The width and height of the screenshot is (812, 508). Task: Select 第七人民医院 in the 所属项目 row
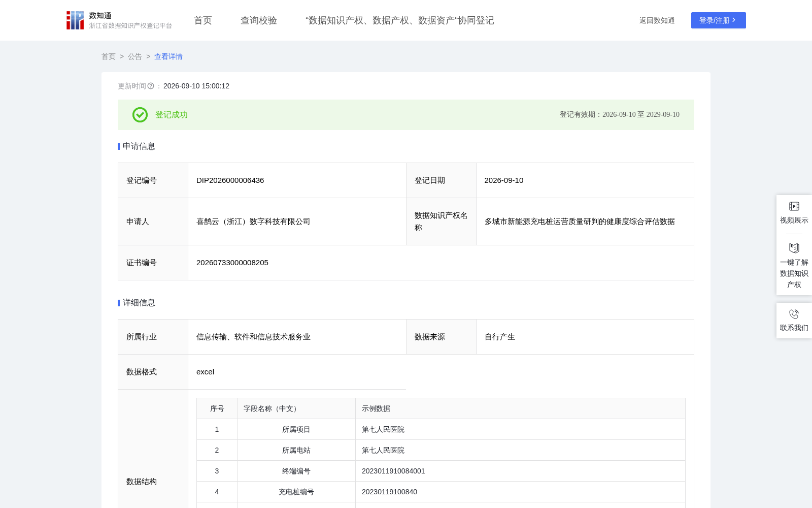point(383,429)
